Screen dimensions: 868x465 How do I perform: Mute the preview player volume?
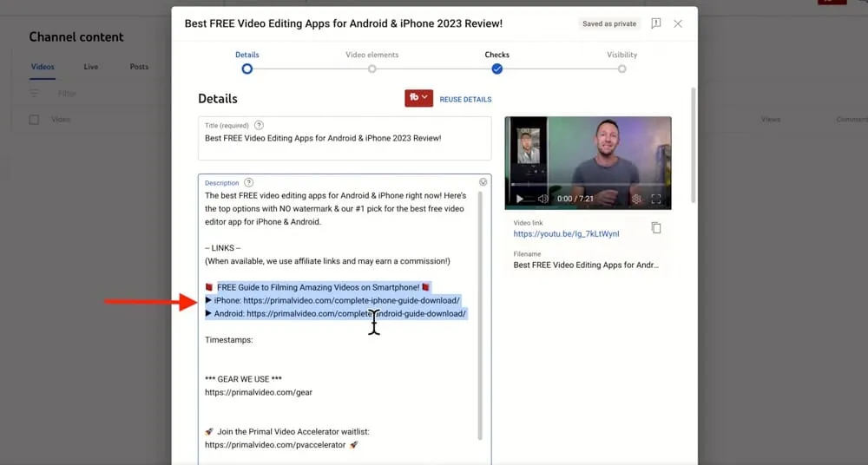(x=542, y=199)
